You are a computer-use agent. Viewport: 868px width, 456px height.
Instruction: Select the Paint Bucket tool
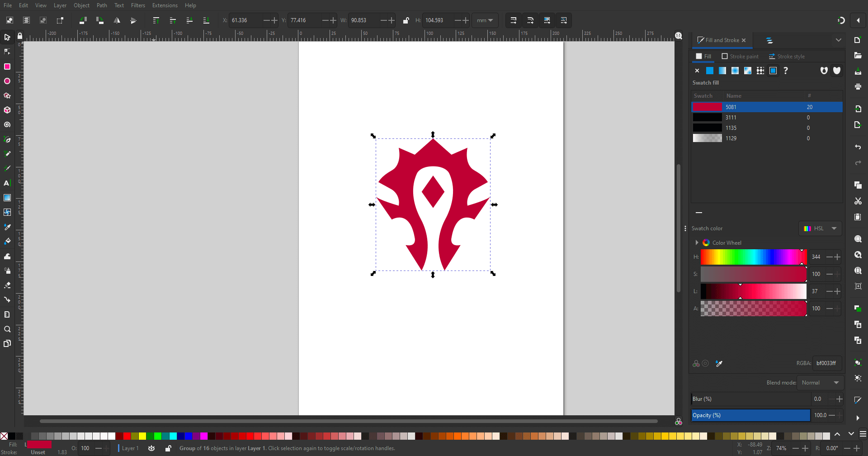point(7,241)
